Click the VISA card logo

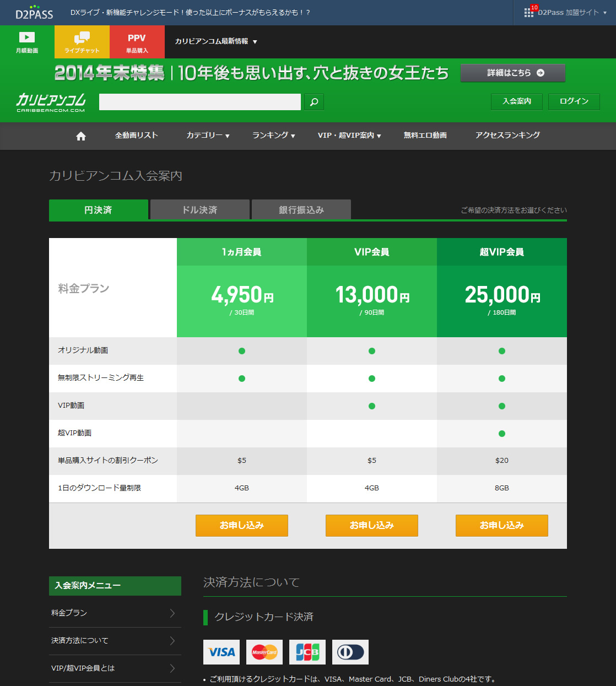click(221, 652)
